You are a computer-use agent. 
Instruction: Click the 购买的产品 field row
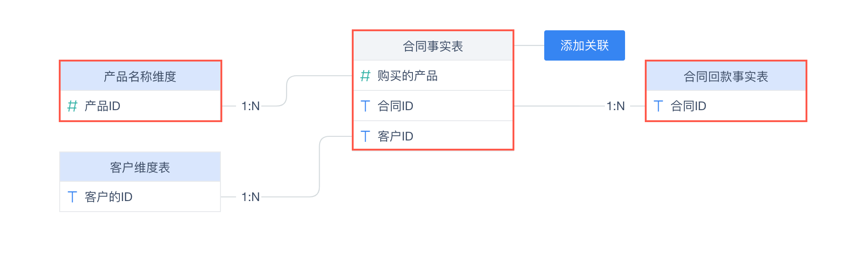(x=433, y=76)
